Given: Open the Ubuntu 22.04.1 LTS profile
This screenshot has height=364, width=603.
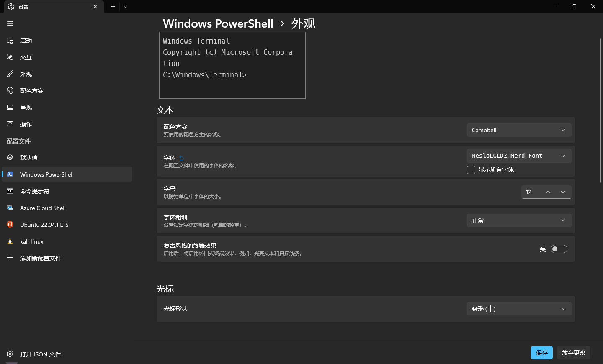Looking at the screenshot, I should (44, 225).
